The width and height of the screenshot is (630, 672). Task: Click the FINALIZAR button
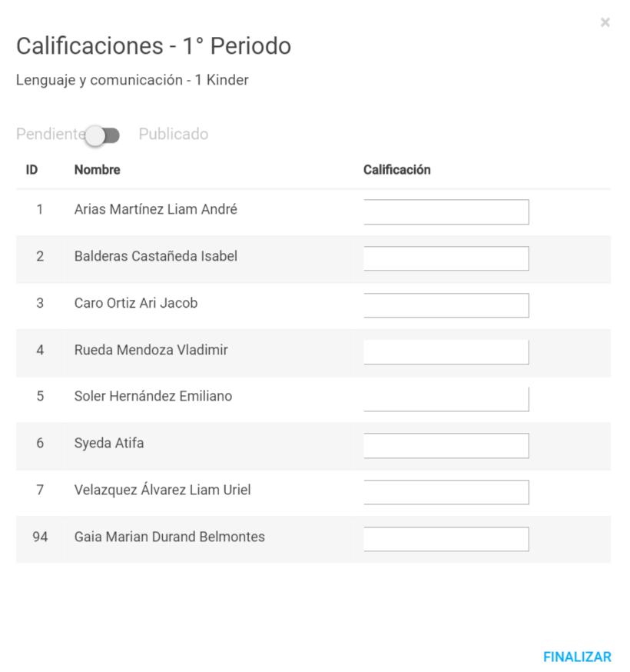pyautogui.click(x=577, y=657)
